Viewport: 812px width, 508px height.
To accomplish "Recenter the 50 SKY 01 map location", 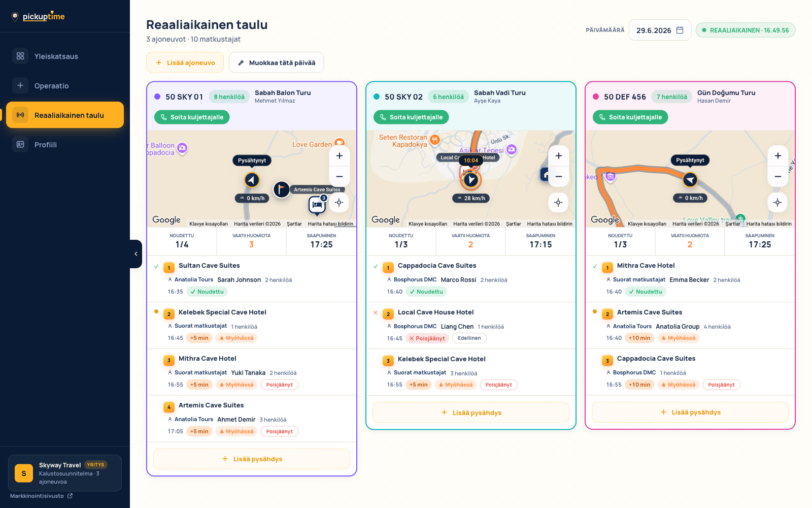I will 339,202.
